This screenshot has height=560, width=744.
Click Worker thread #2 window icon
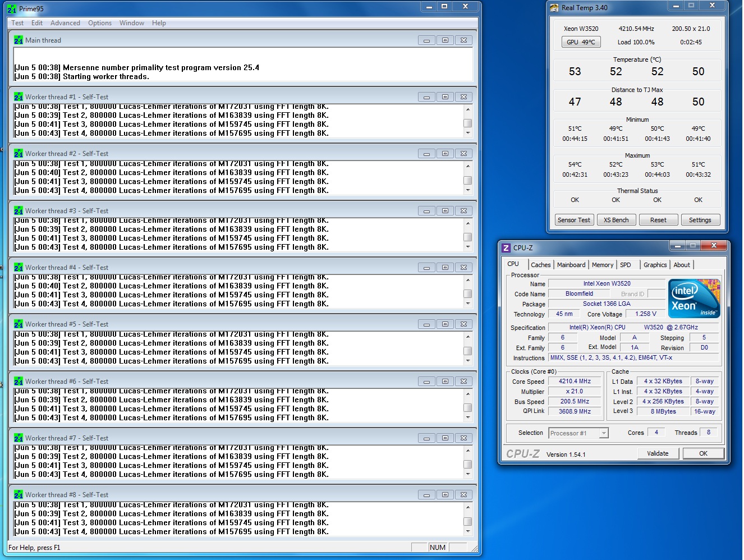19,153
